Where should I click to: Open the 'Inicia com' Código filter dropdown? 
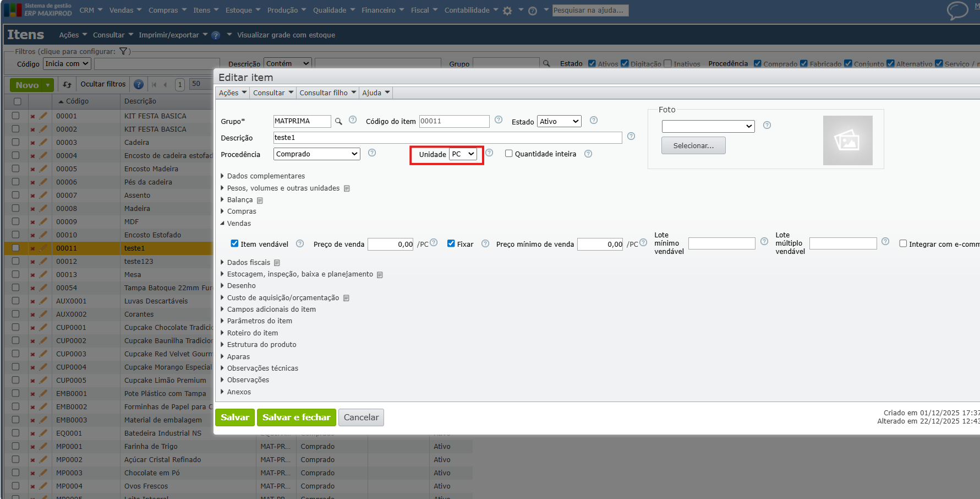pos(67,64)
